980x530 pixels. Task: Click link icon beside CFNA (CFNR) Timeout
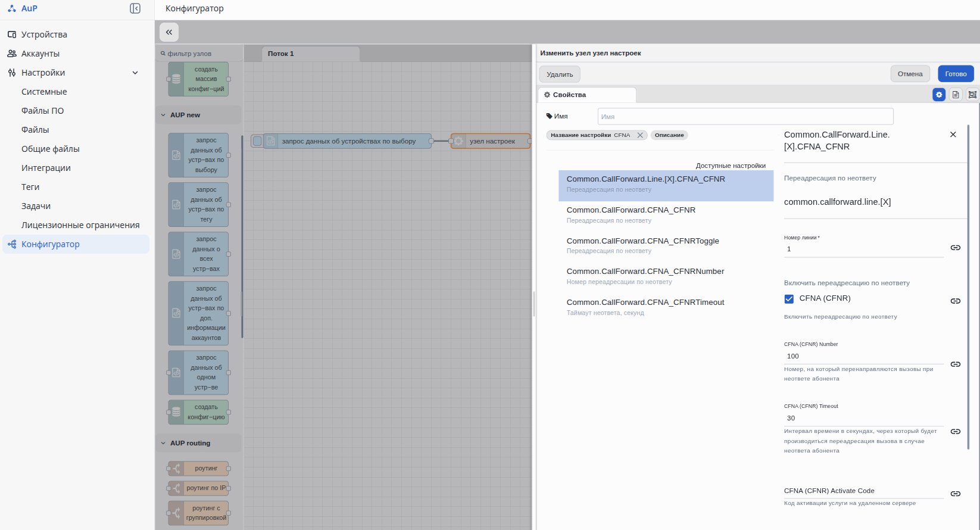click(956, 432)
